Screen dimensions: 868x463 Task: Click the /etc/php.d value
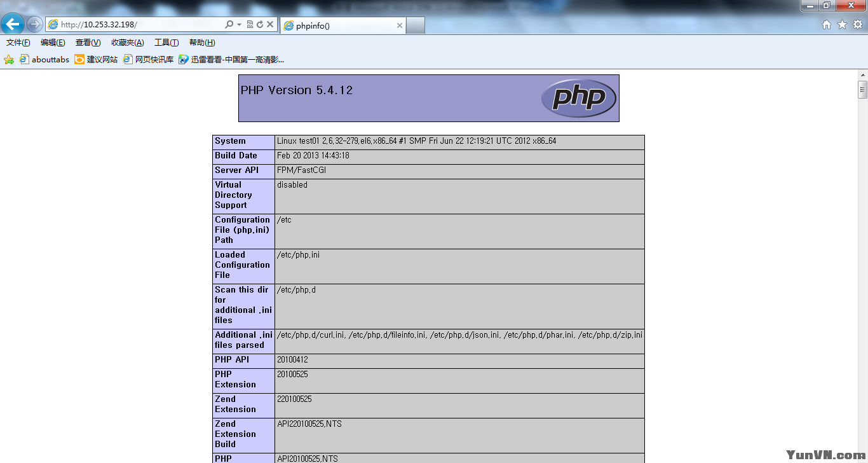(x=296, y=290)
